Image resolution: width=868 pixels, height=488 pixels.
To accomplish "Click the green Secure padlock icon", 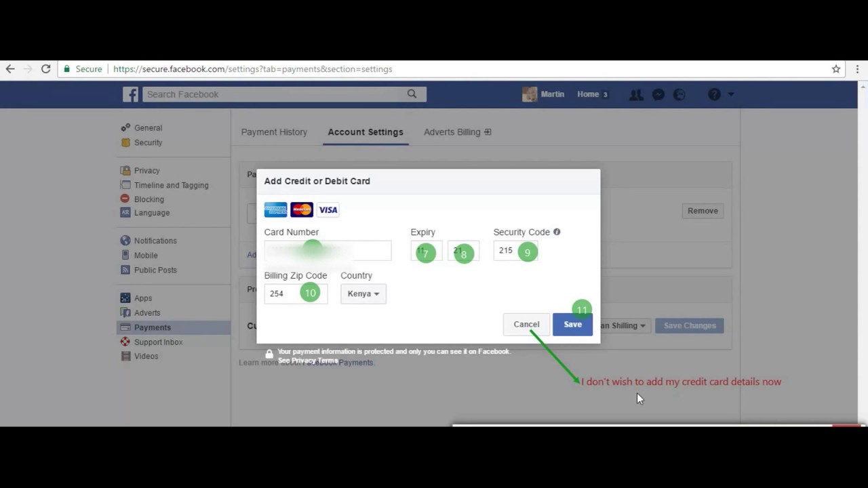I will pyautogui.click(x=66, y=69).
